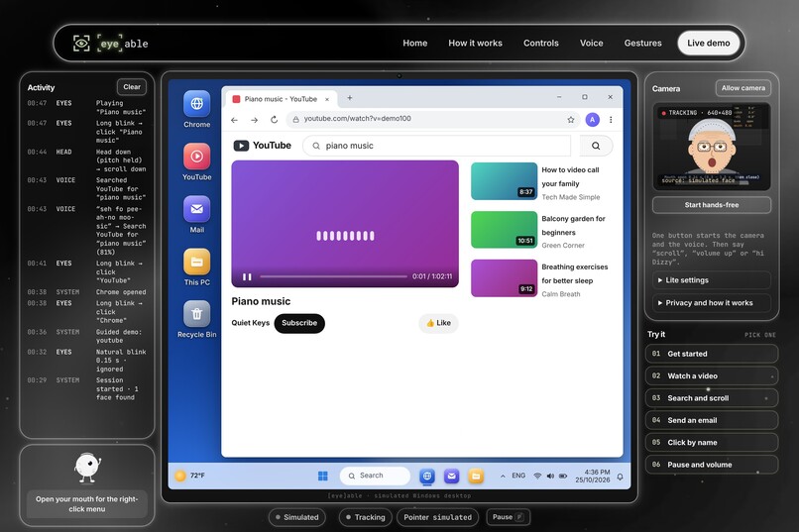The image size is (799, 532).
Task: Click the YouTube search field
Action: (437, 146)
